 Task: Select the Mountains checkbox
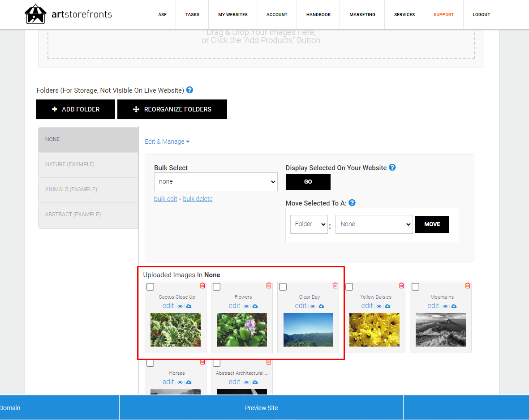[416, 287]
